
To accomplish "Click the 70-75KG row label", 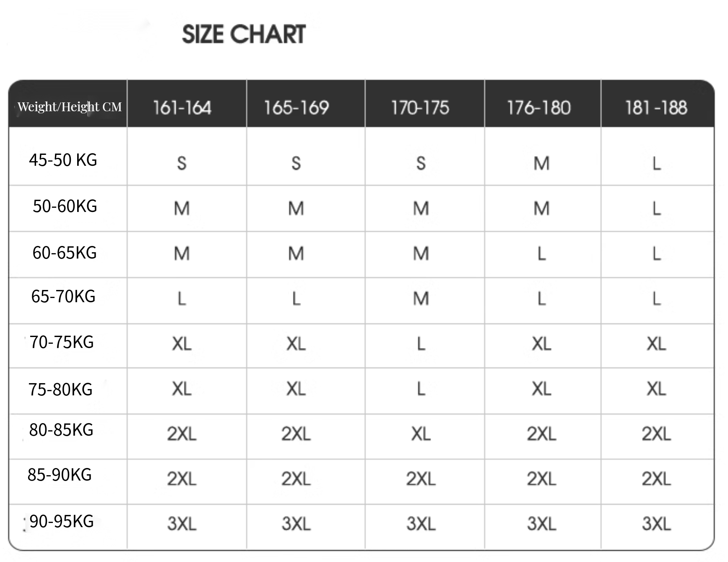I will tap(62, 342).
